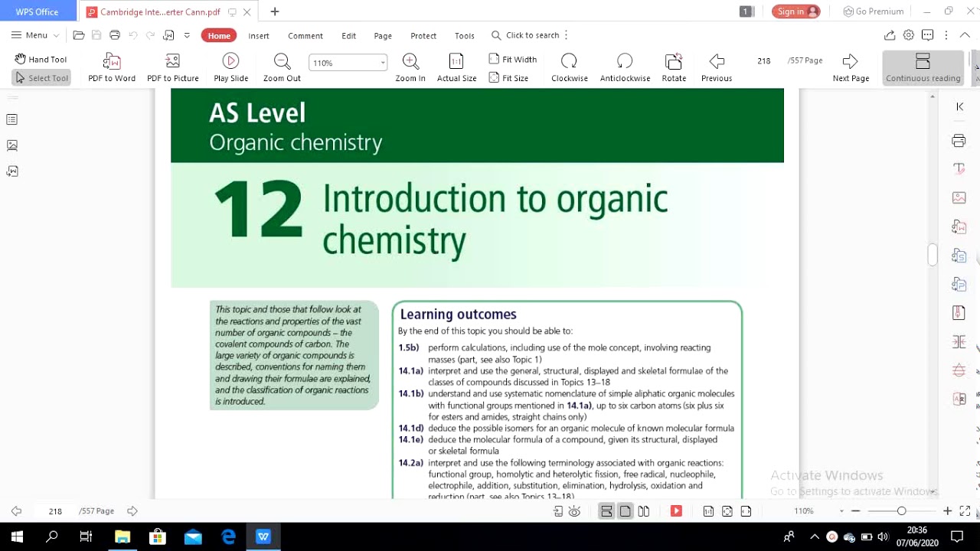Open the Protect ribbon tab
Image resolution: width=980 pixels, height=551 pixels.
click(x=423, y=35)
